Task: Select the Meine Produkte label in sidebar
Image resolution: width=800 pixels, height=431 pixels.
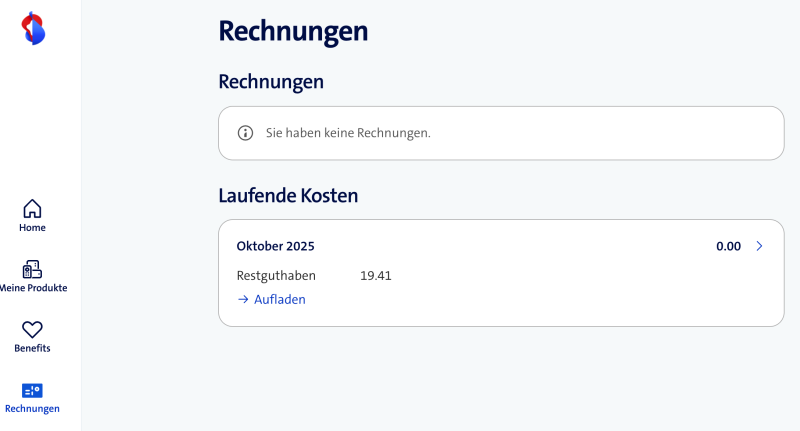Action: (x=34, y=288)
